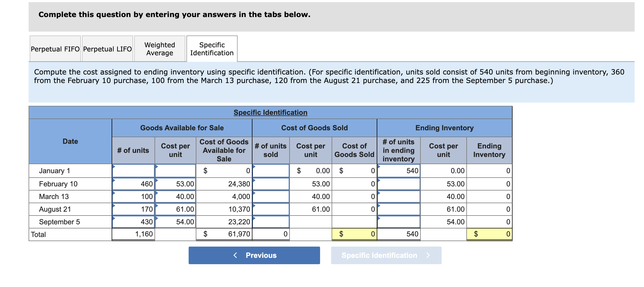This screenshot has height=287, width=644.
Task: Select the Specific Identification tab
Action: coord(212,48)
